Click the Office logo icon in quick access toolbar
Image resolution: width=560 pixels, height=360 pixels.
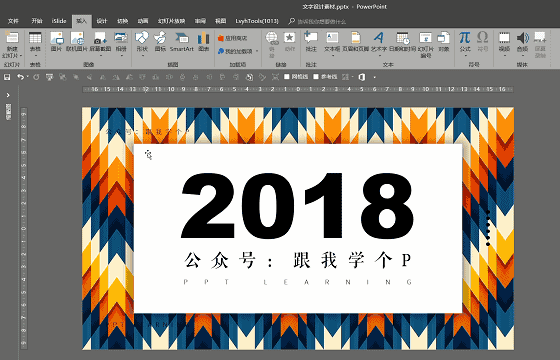[x=362, y=77]
